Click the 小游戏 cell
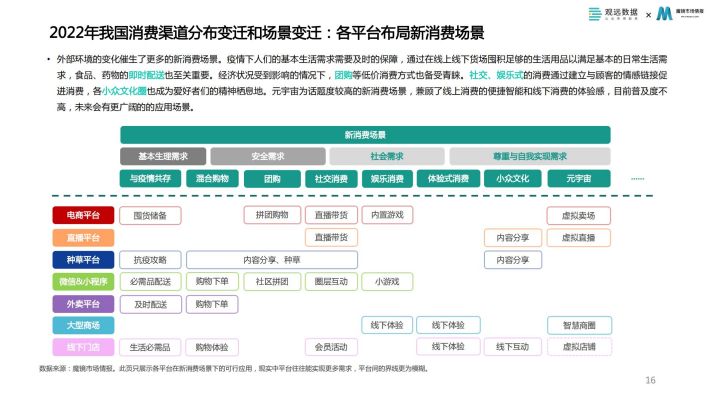 pyautogui.click(x=387, y=281)
